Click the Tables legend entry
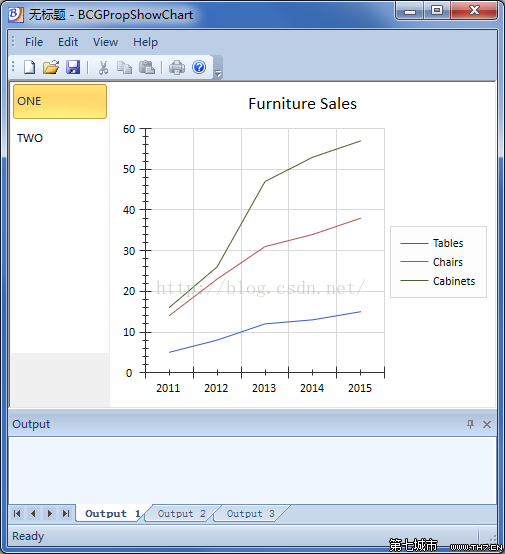This screenshot has width=505, height=554. point(431,243)
